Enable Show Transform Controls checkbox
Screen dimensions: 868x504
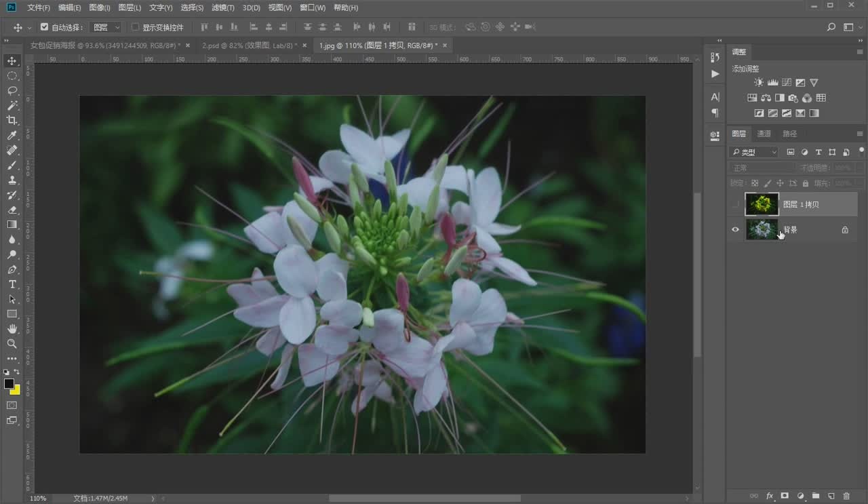pos(136,27)
